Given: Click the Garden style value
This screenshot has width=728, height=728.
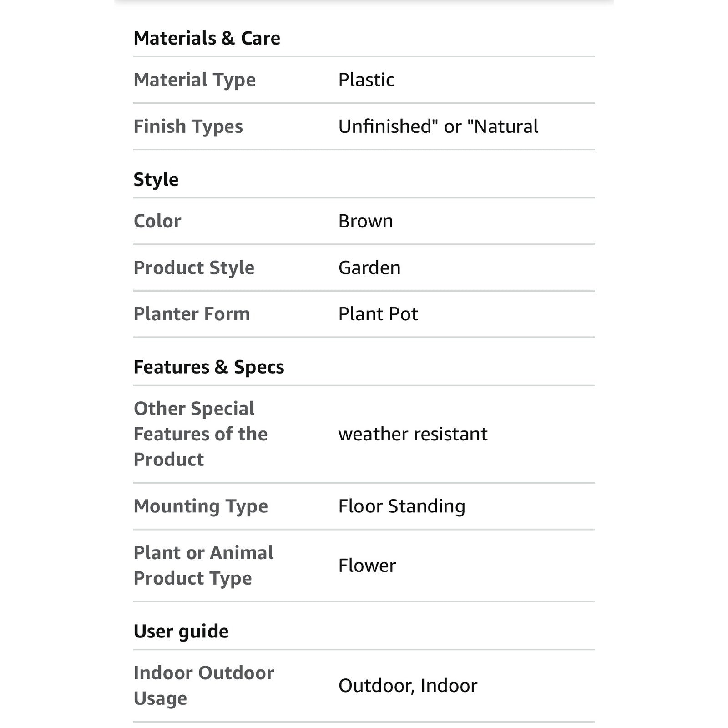Looking at the screenshot, I should (369, 268).
